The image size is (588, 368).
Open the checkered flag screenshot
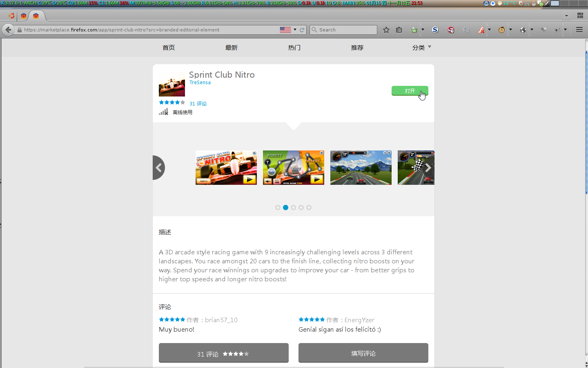coord(416,168)
